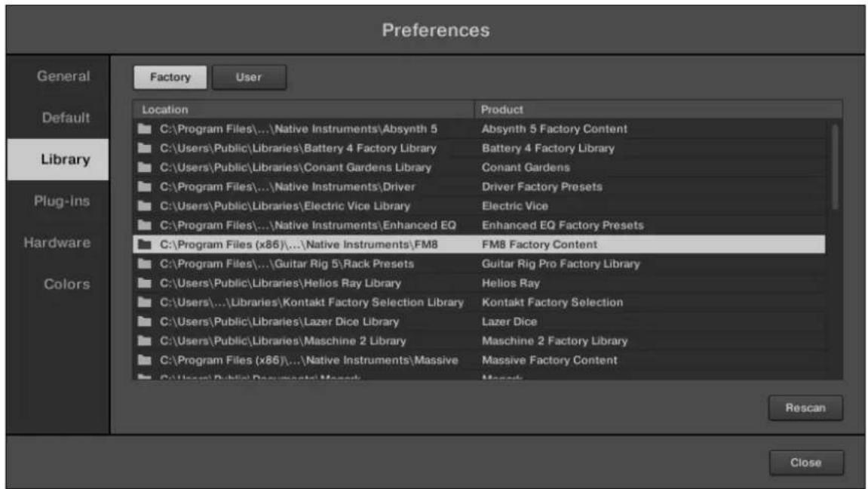Select highlighted FM8 Factory Content entry
868x489 pixels.
click(x=539, y=244)
